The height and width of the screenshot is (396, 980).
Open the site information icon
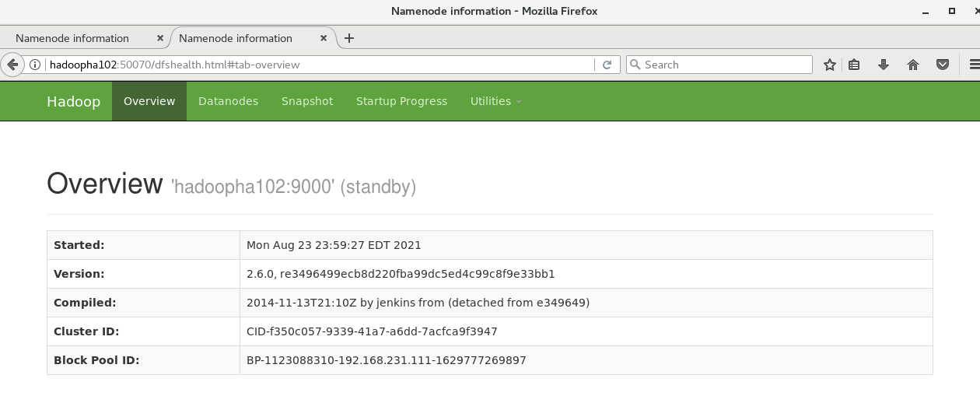[35, 65]
